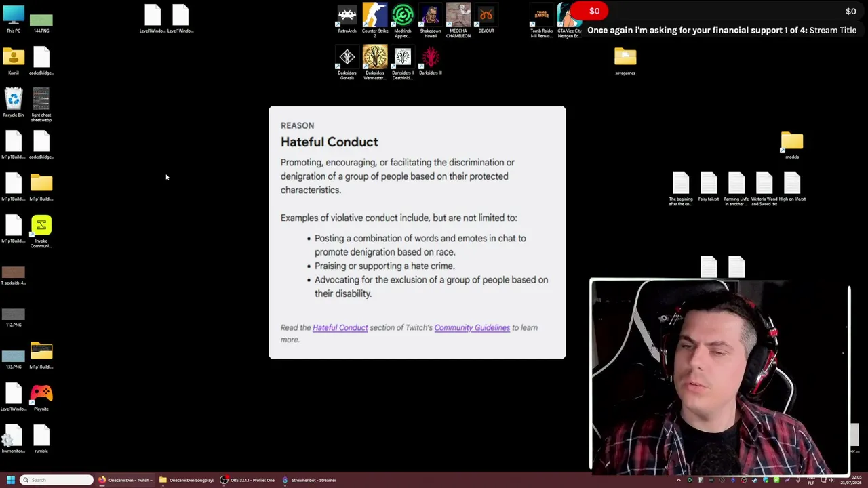
Task: Launch RetroArch from the desktop
Action: (347, 18)
